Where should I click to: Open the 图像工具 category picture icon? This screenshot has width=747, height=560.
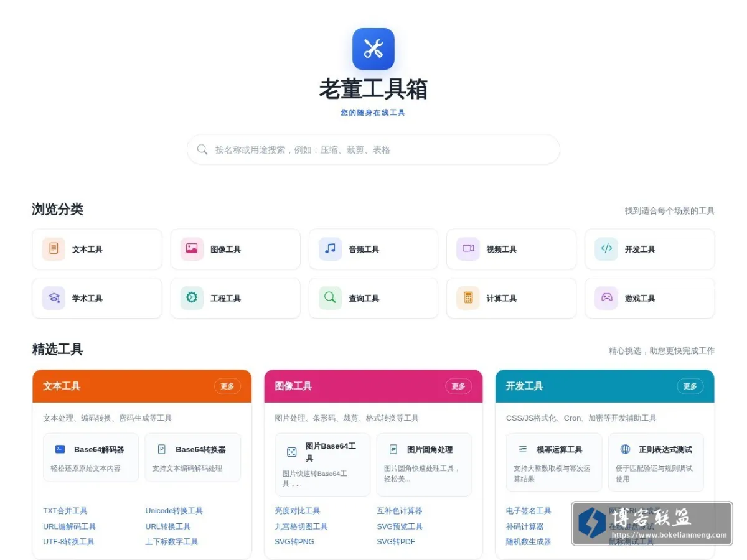coord(192,249)
